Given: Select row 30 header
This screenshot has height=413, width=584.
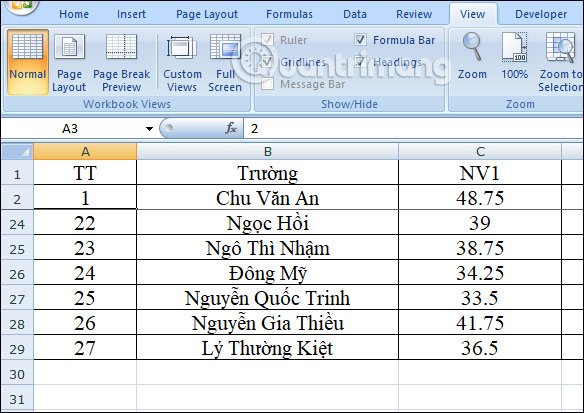Looking at the screenshot, I should click(17, 373).
